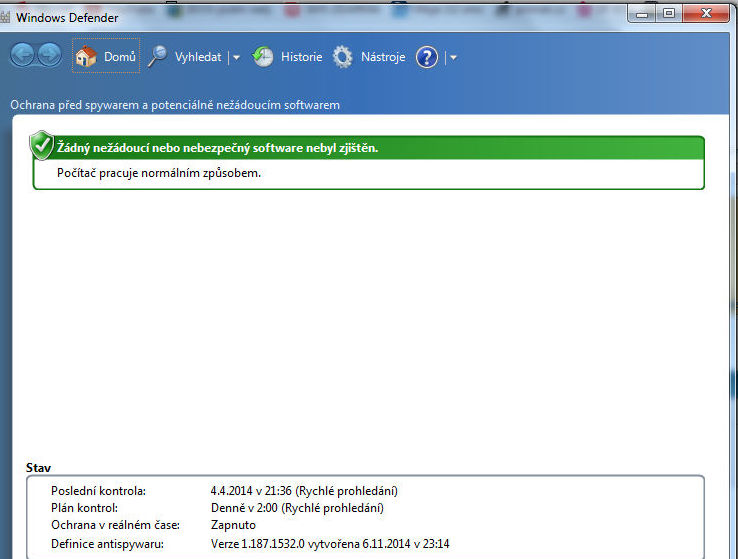Click the 'Stav' section heading

(38, 468)
